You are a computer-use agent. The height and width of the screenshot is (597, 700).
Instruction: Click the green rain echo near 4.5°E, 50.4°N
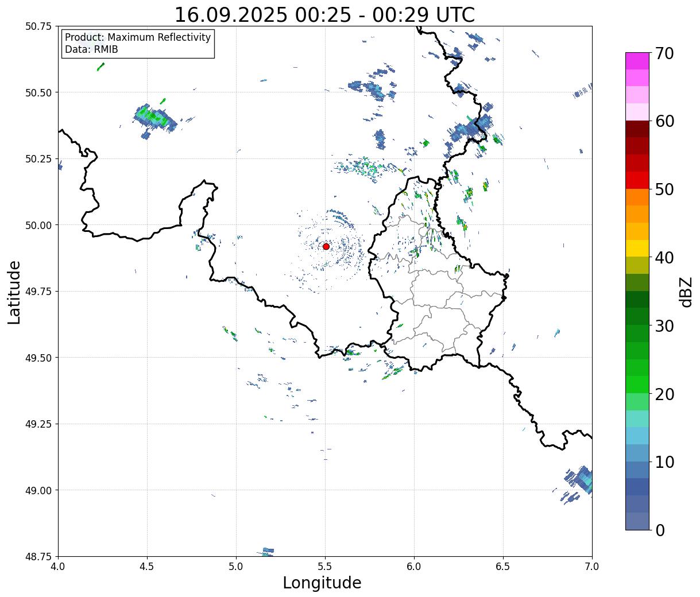point(154,118)
